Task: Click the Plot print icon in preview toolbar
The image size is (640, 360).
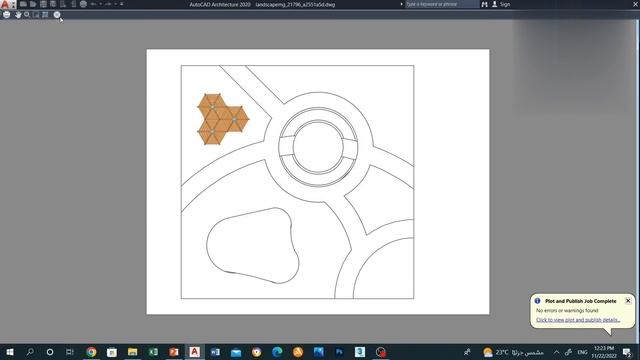Action: click(x=7, y=15)
